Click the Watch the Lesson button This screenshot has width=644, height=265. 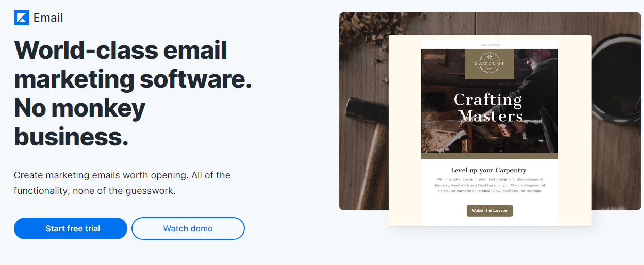coord(490,210)
